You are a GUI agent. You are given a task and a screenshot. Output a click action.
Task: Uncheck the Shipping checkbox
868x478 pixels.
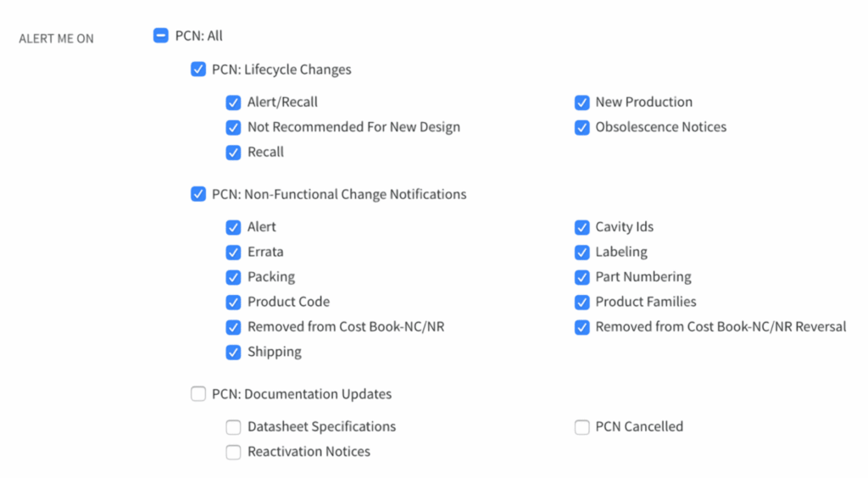pos(233,353)
